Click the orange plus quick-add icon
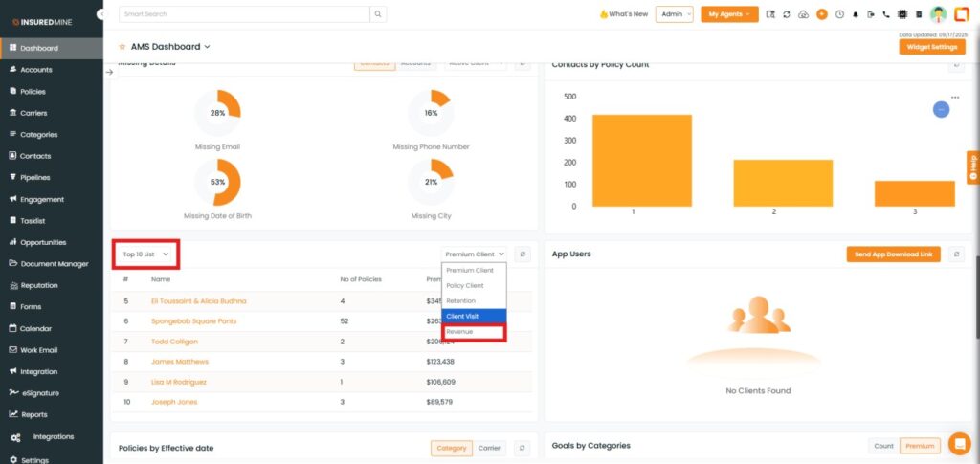 tap(821, 14)
